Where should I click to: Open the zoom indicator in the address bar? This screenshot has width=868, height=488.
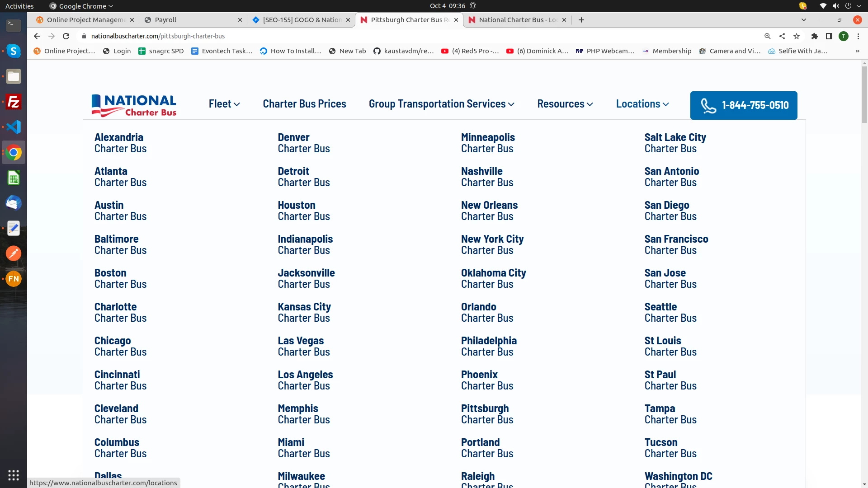(x=768, y=36)
